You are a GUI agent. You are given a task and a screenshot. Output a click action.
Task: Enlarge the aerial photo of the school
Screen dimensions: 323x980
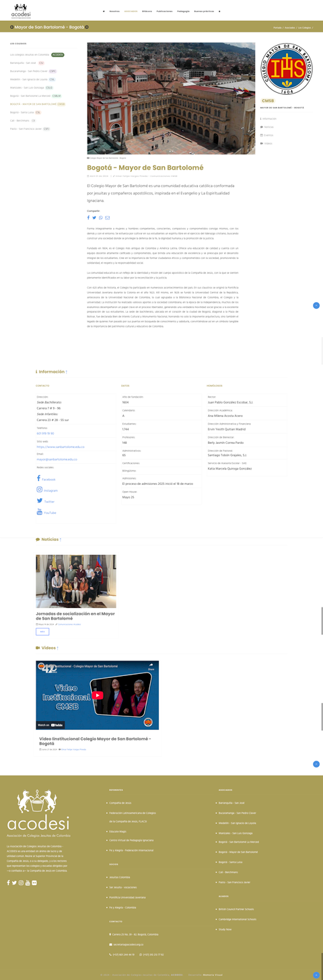pos(171,99)
